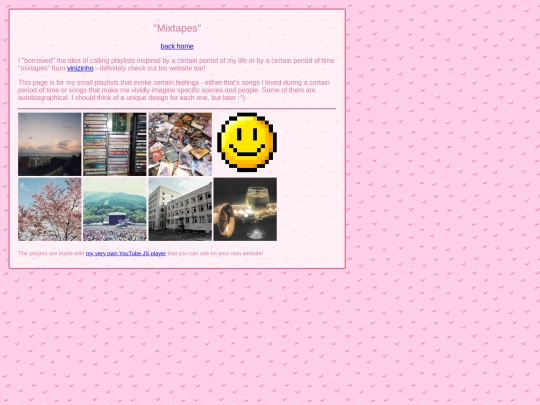Image resolution: width=540 pixels, height=405 pixels.
Task: Click the paragraph beginning 'I "borrowed" the idea'
Action: click(x=176, y=64)
